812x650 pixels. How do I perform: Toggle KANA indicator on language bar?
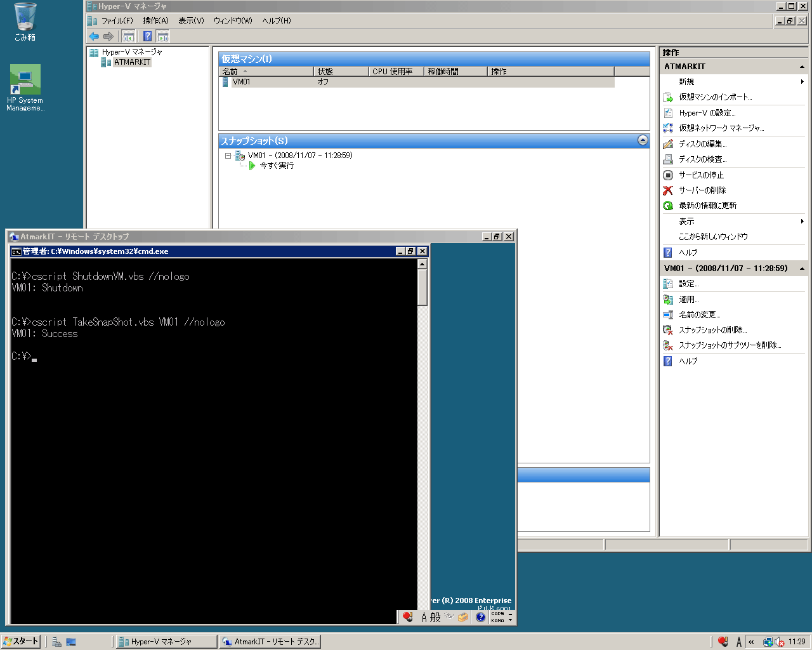pyautogui.click(x=497, y=621)
